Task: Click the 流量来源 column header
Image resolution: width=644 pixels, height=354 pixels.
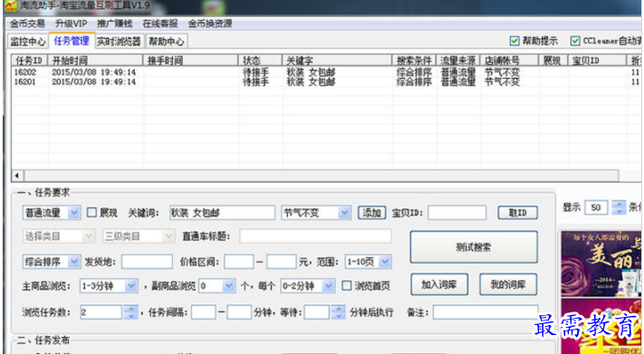Action: coord(458,61)
